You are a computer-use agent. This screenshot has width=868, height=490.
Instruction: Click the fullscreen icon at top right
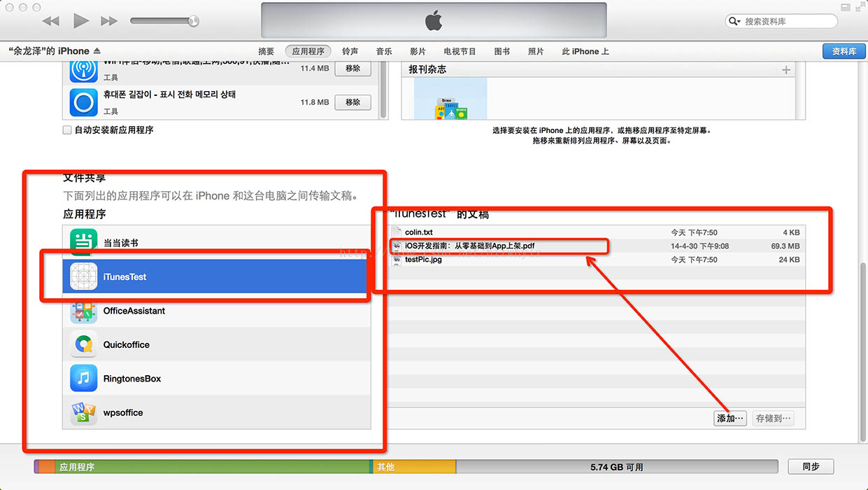pyautogui.click(x=859, y=8)
